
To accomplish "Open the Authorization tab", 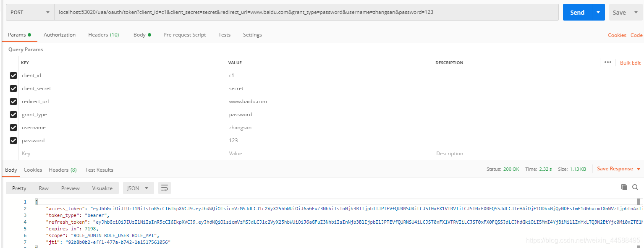I will coord(60,35).
